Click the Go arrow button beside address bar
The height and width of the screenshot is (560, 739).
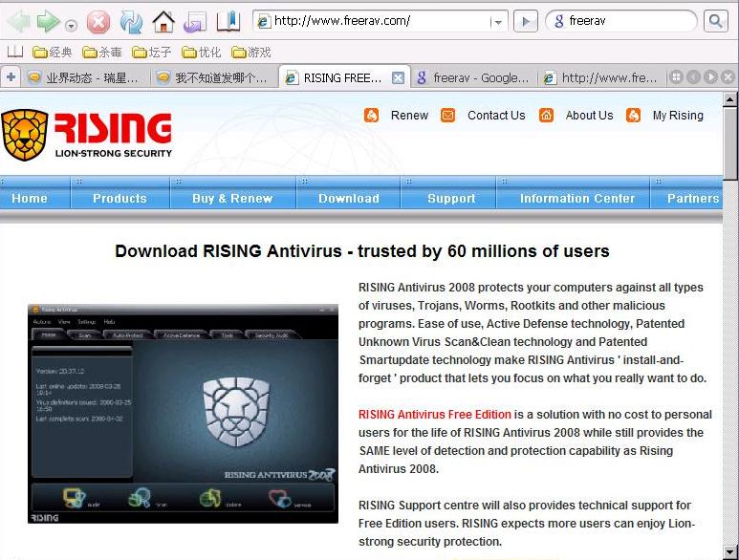(x=526, y=21)
